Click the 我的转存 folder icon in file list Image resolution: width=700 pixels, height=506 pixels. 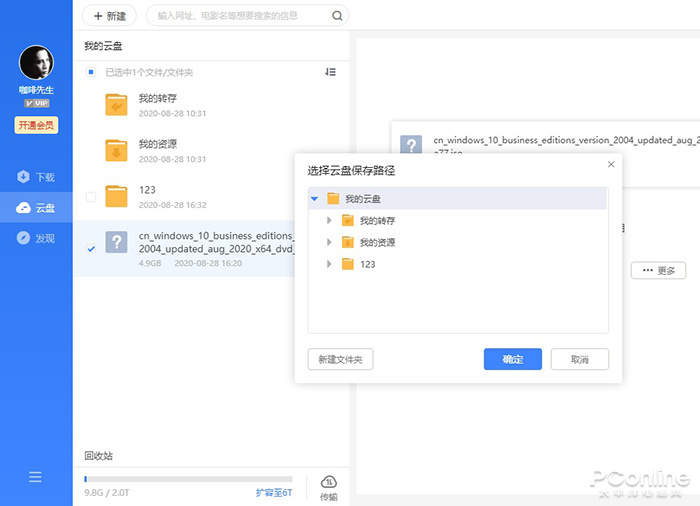(x=117, y=105)
